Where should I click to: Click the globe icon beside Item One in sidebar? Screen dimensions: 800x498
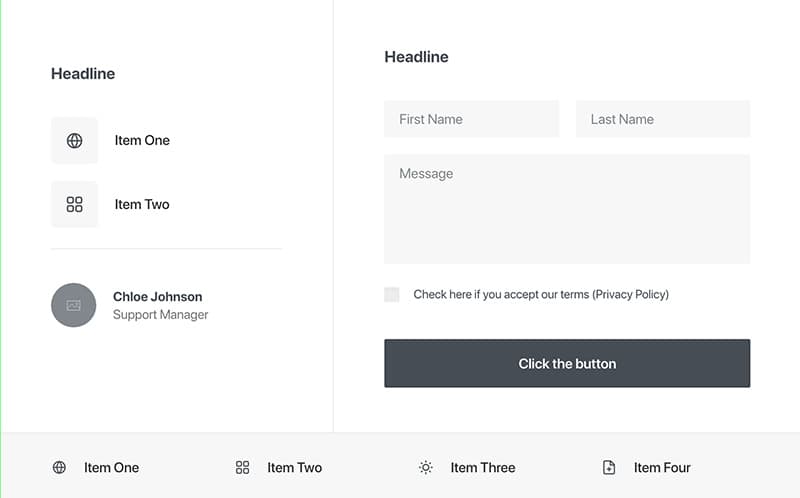(74, 141)
